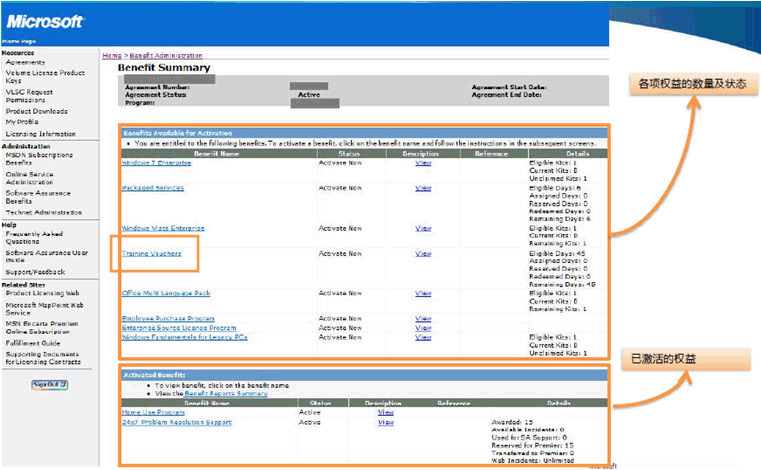Open Enterprise Source License Program
The width and height of the screenshot is (761, 470).
pyautogui.click(x=179, y=328)
